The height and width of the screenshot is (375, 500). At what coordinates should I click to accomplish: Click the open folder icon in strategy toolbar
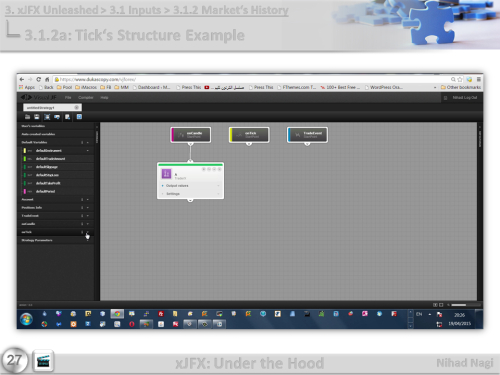tap(27, 117)
